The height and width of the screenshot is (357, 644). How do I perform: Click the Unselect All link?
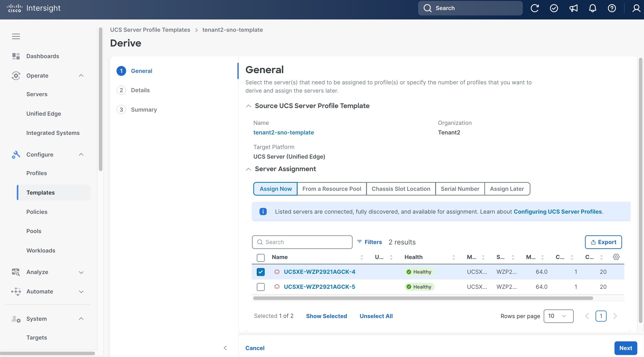376,316
